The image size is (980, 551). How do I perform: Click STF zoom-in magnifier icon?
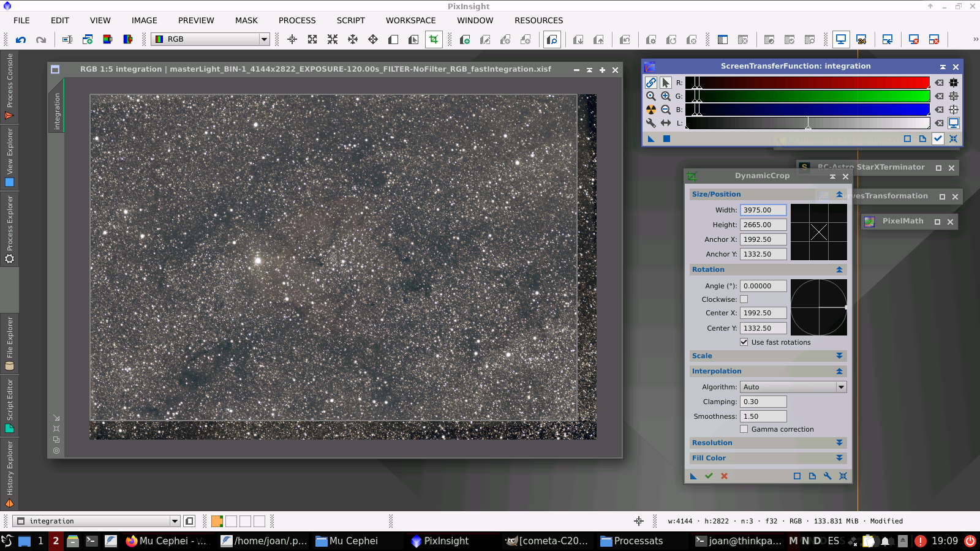666,96
